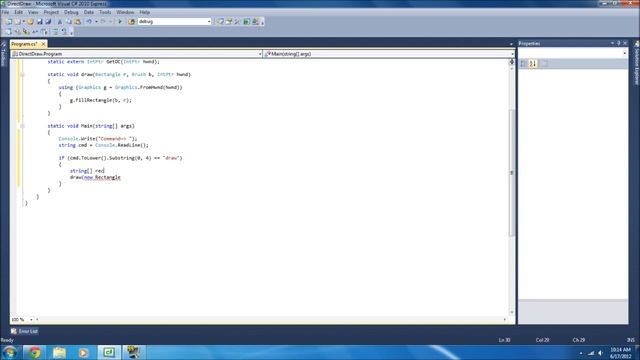Open the File menu

(x=5, y=12)
